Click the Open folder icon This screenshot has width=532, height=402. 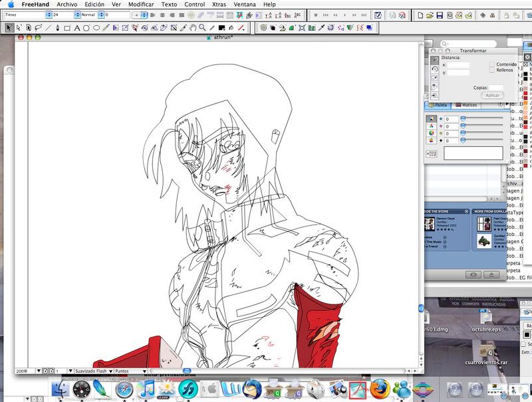430,15
